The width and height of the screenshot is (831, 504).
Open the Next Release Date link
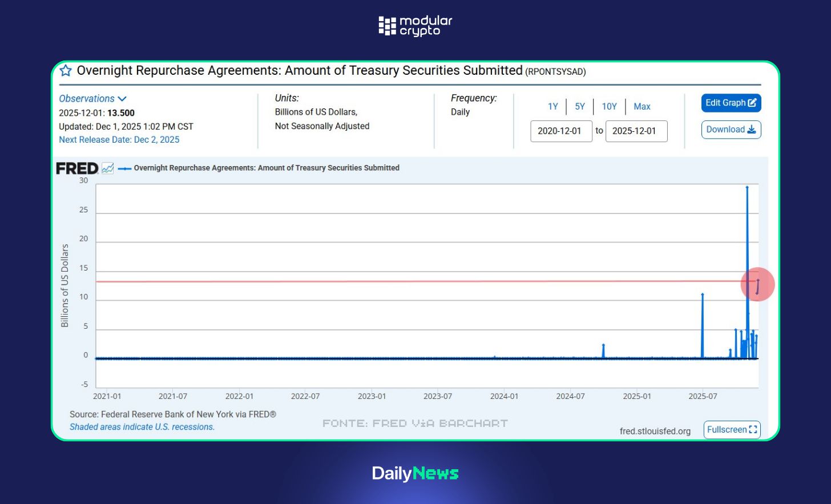pos(119,140)
